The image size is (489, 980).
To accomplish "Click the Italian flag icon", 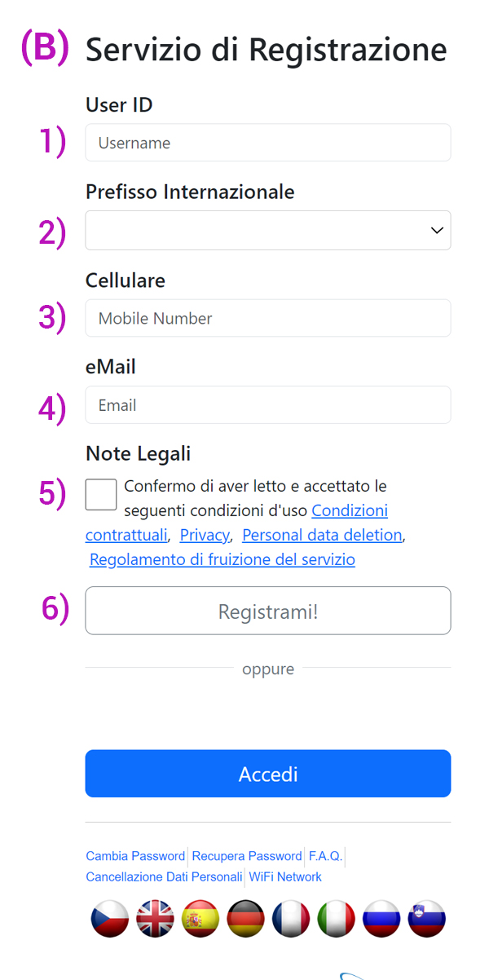I will (x=336, y=919).
